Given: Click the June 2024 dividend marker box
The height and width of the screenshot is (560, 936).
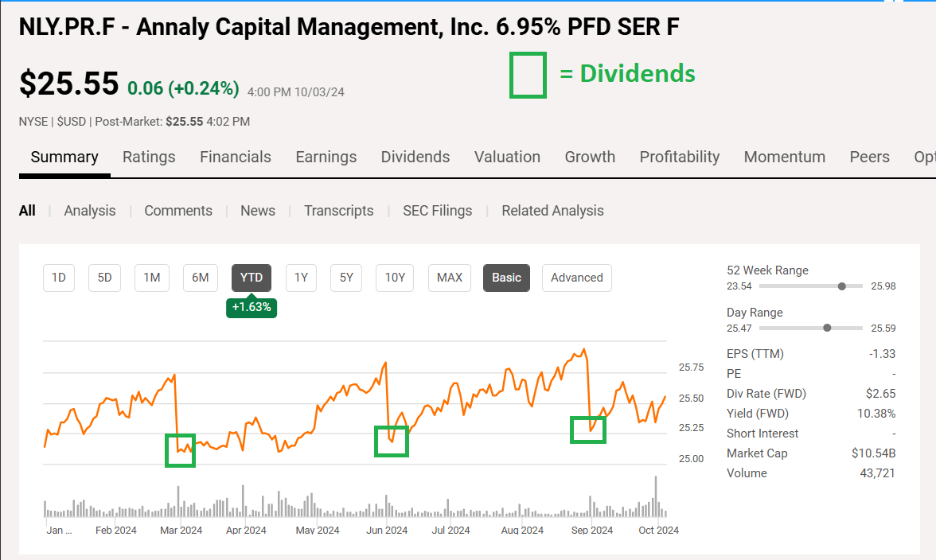Looking at the screenshot, I should pos(392,441).
